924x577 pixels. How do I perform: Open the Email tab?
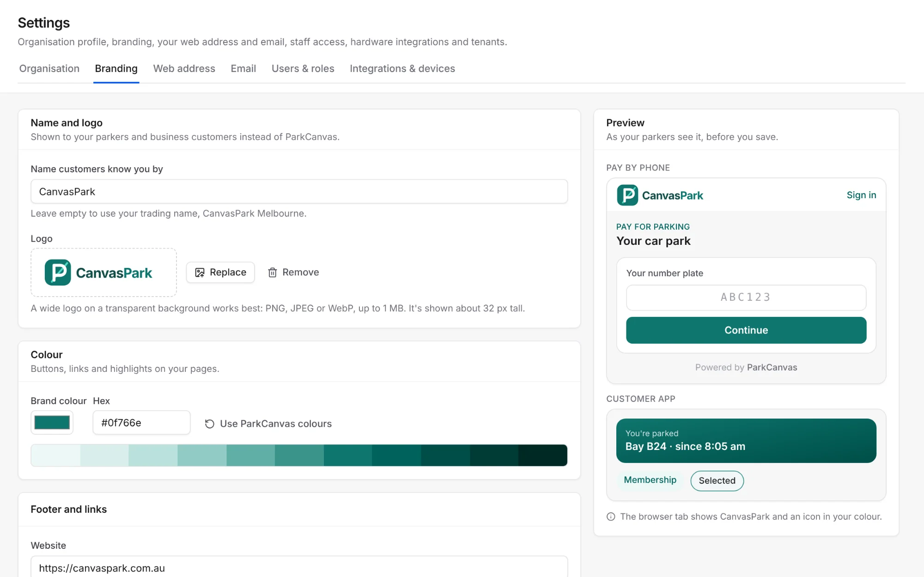click(x=243, y=68)
